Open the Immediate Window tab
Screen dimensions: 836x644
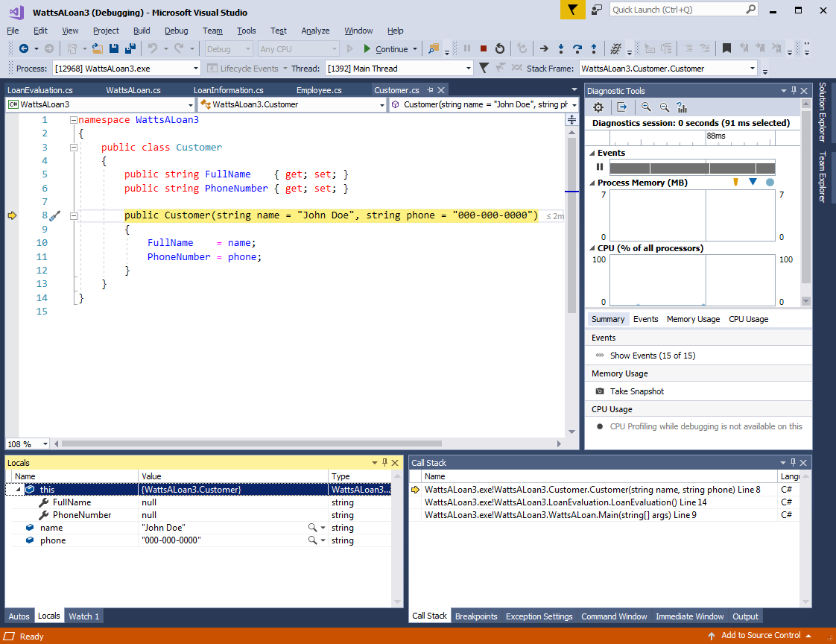click(689, 616)
